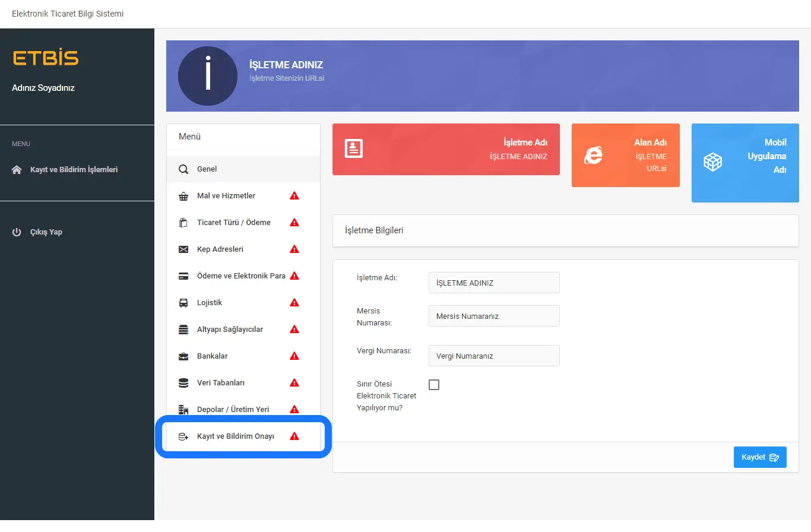Click the blue Mobil Uygulama Adı card
Viewport: 811px width, 532px height.
tap(745, 163)
